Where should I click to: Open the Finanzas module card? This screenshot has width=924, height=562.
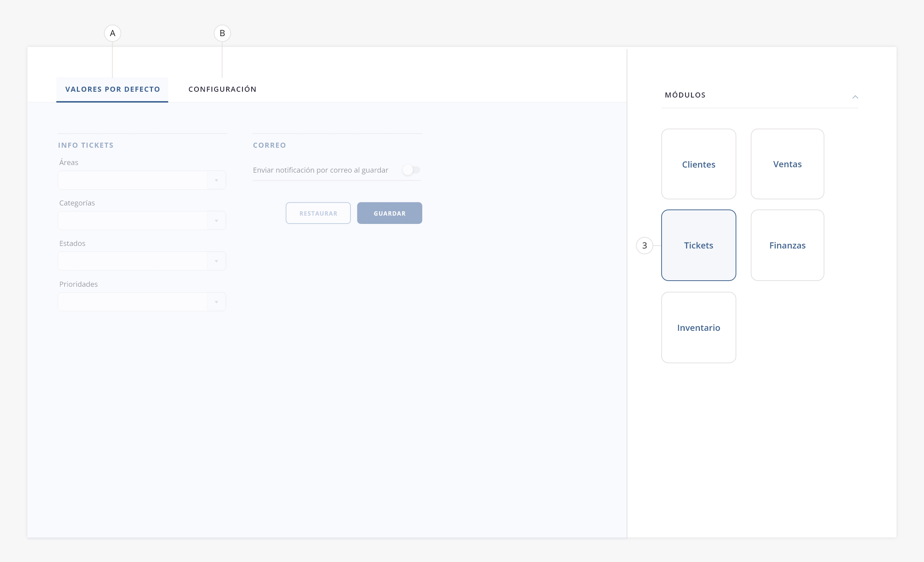[x=787, y=245]
